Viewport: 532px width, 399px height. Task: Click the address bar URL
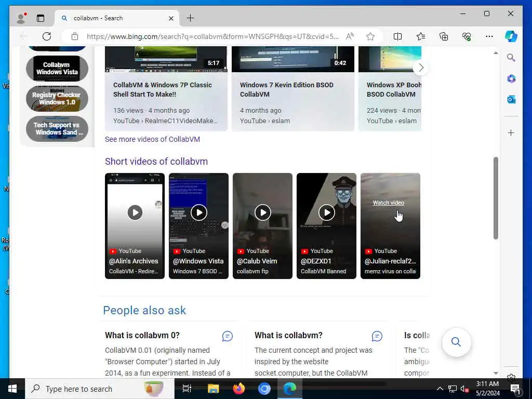[x=212, y=36]
